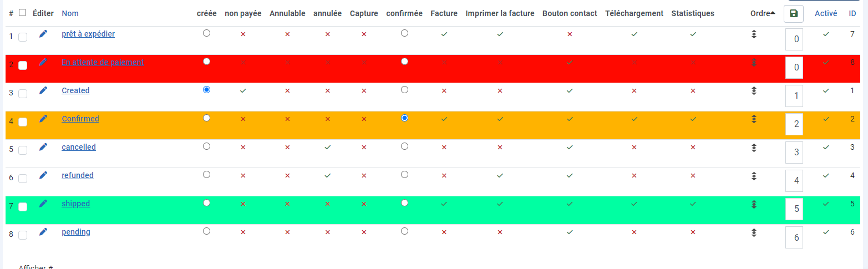Click the save order floppy disk icon
Screen dimensions: 868x269
click(x=794, y=13)
